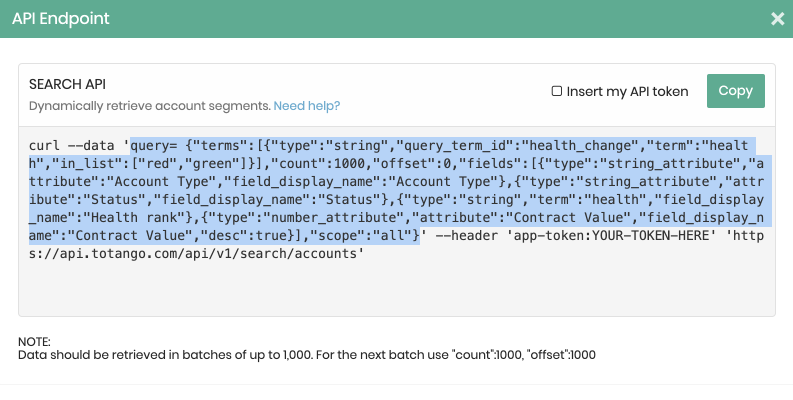This screenshot has width=793, height=400.
Task: Enable the Insert my API token checkbox
Action: pos(557,91)
